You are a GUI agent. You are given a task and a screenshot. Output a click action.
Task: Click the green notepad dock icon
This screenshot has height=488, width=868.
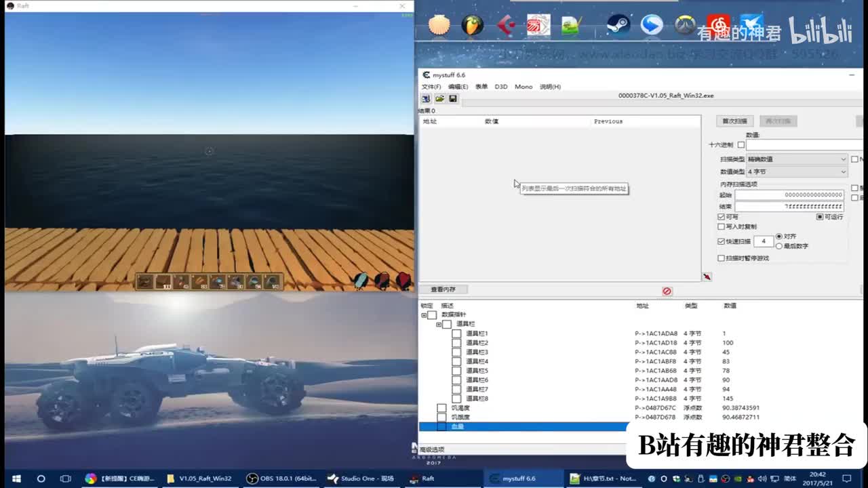coord(572,26)
